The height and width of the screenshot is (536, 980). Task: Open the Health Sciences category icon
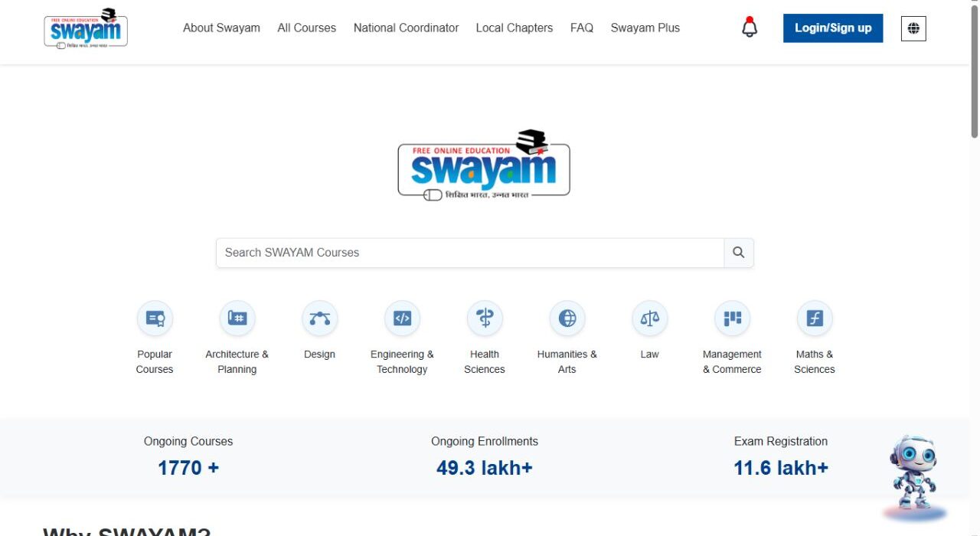tap(485, 319)
